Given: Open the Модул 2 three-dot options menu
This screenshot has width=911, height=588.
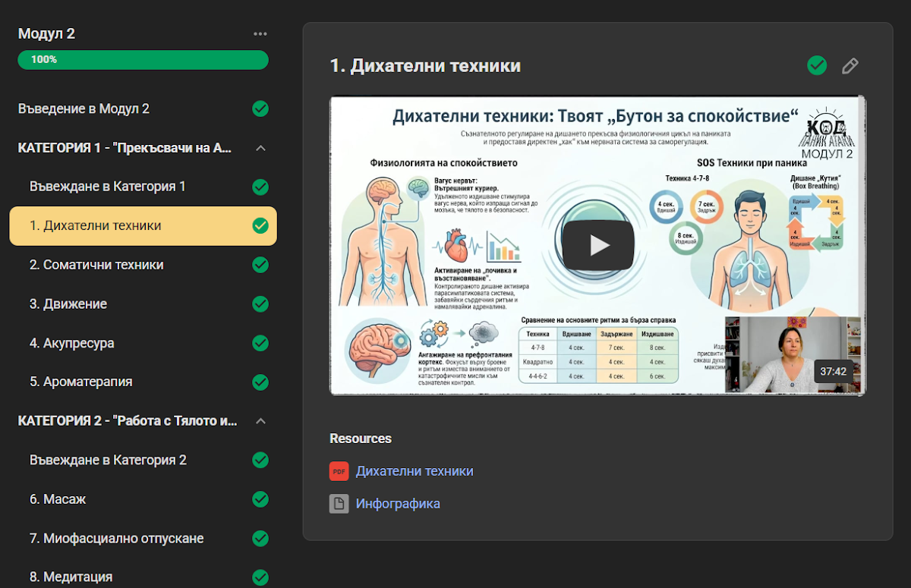Looking at the screenshot, I should pyautogui.click(x=260, y=33).
